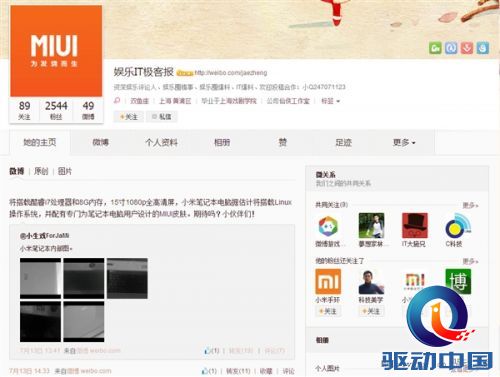Click 收藏 on the outer post

[266, 371]
